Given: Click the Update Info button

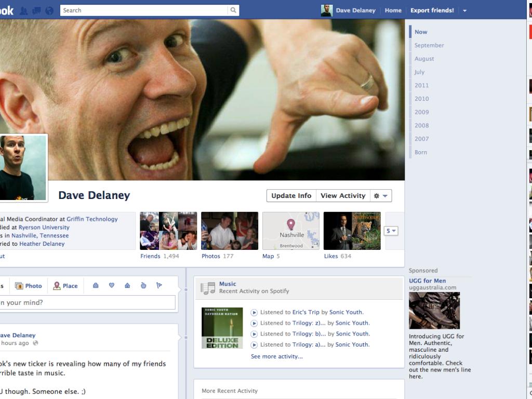Looking at the screenshot, I should 291,196.
